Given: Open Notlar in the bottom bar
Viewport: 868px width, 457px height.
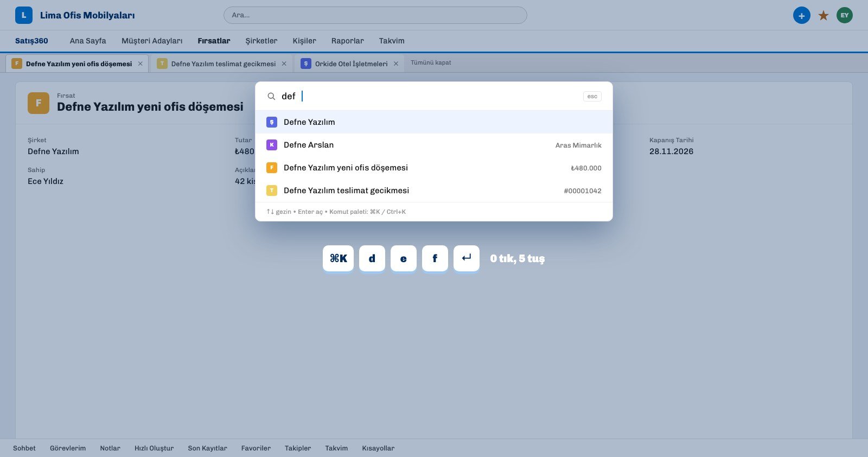Looking at the screenshot, I should pos(110,448).
